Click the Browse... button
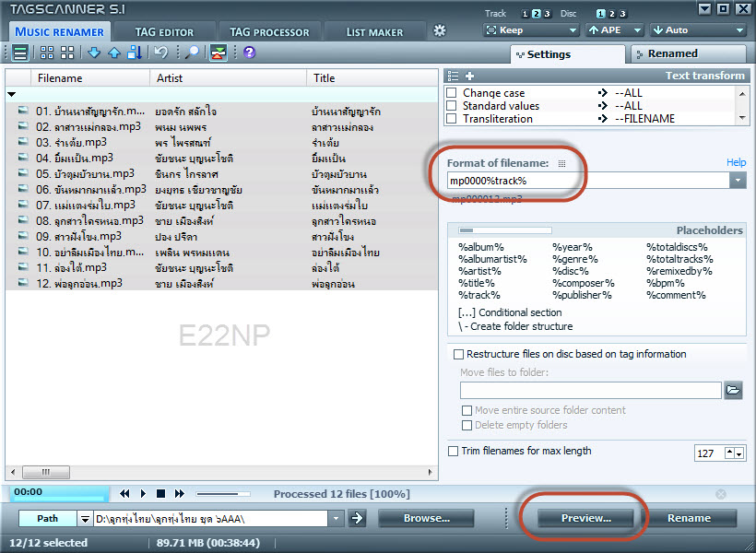The image size is (756, 553). 426,518
